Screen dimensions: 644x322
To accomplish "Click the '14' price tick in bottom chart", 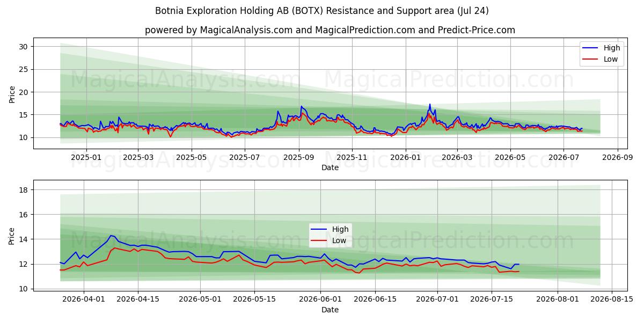I will (24, 239).
